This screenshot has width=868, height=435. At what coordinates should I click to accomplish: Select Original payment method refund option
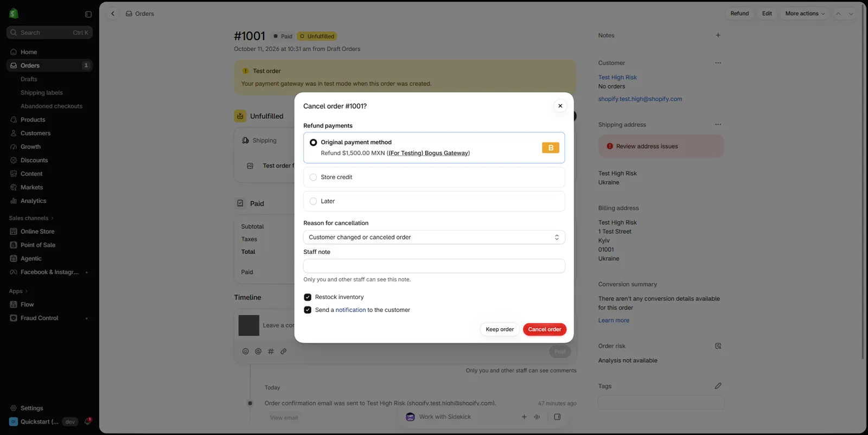pyautogui.click(x=434, y=148)
